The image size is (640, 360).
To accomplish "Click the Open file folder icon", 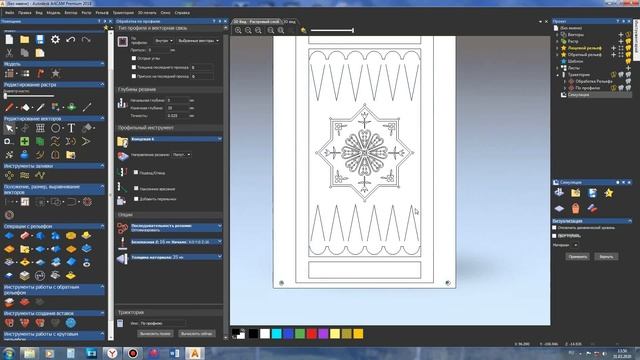I will [24, 39].
